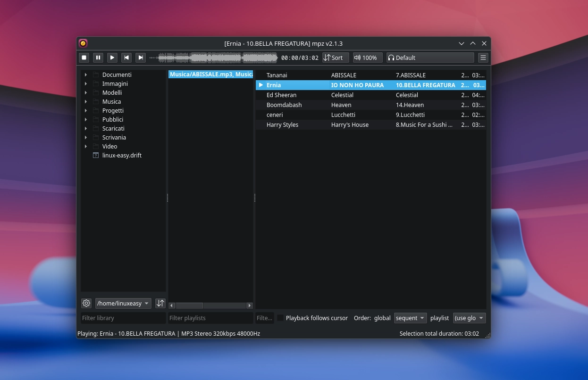Open global order sequent dropdown

[x=410, y=318]
